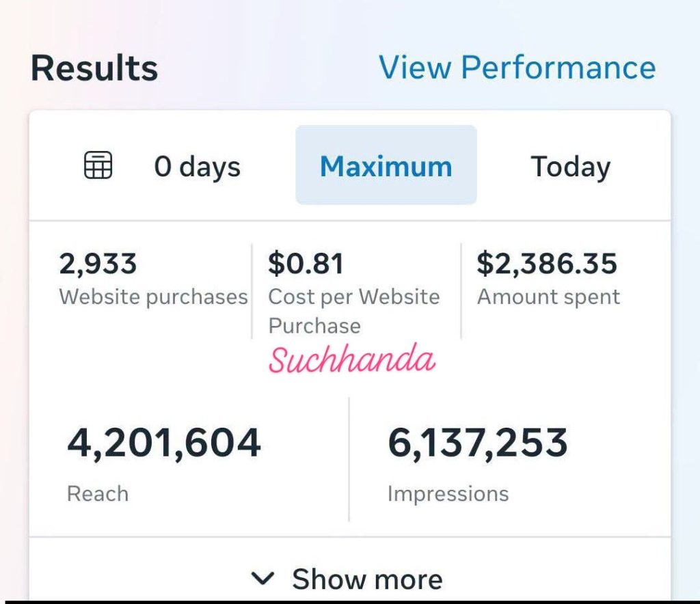Select the $2,386.35 Amount spent figure
700x604 pixels.
pos(547,263)
